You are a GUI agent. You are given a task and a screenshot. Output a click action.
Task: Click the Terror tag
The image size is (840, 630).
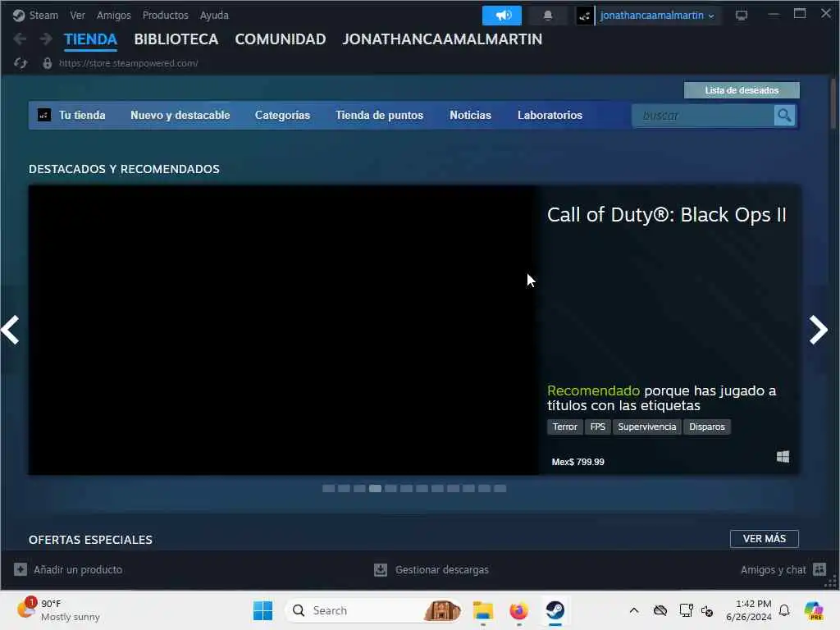tap(564, 427)
